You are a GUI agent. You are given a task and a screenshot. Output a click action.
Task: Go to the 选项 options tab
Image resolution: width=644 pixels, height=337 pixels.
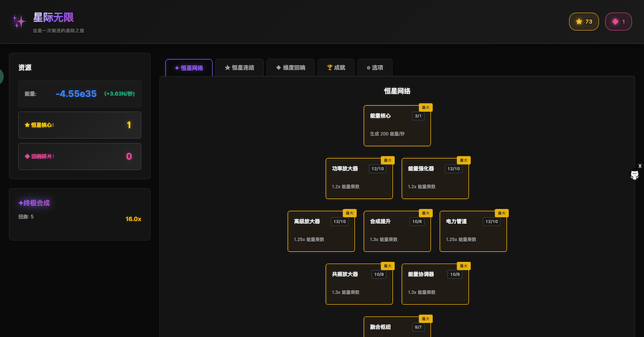click(375, 68)
